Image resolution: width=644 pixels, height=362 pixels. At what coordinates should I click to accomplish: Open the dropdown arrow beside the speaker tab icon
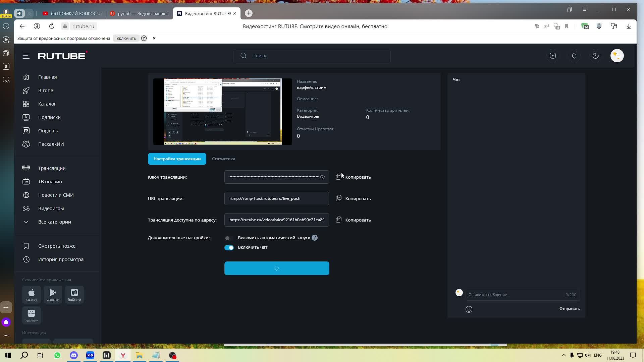[30, 13]
